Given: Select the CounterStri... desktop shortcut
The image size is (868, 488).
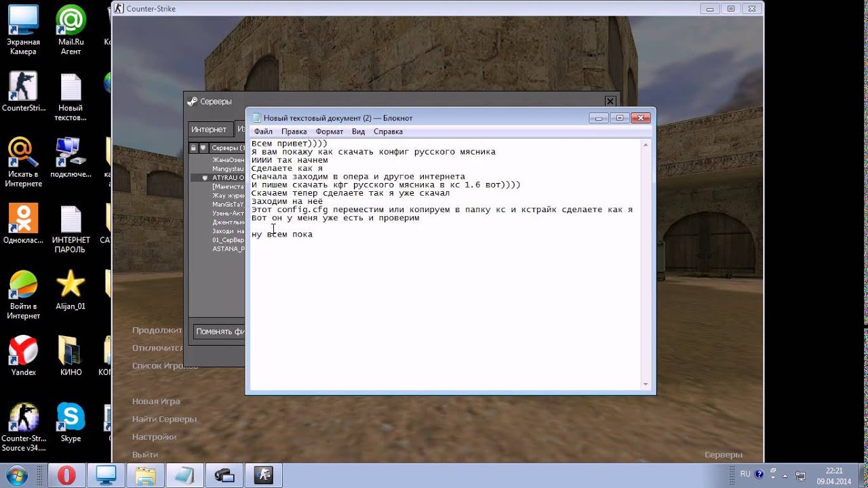Looking at the screenshot, I should (x=23, y=91).
